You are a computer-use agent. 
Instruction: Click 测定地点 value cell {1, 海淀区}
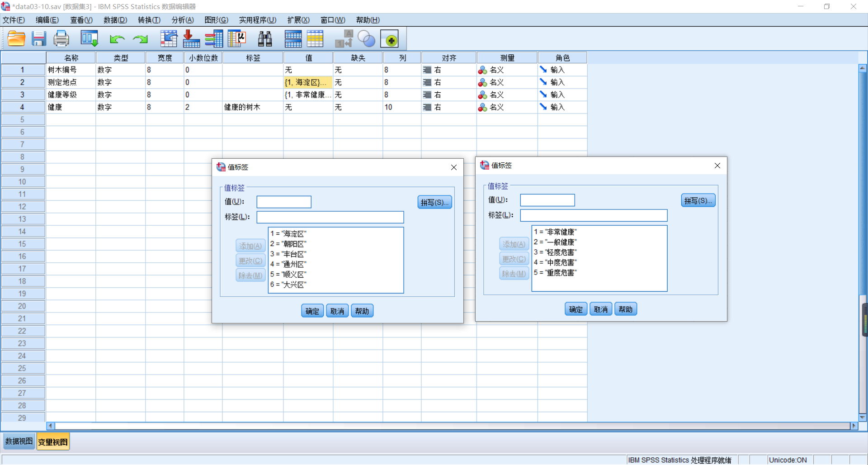pos(308,82)
